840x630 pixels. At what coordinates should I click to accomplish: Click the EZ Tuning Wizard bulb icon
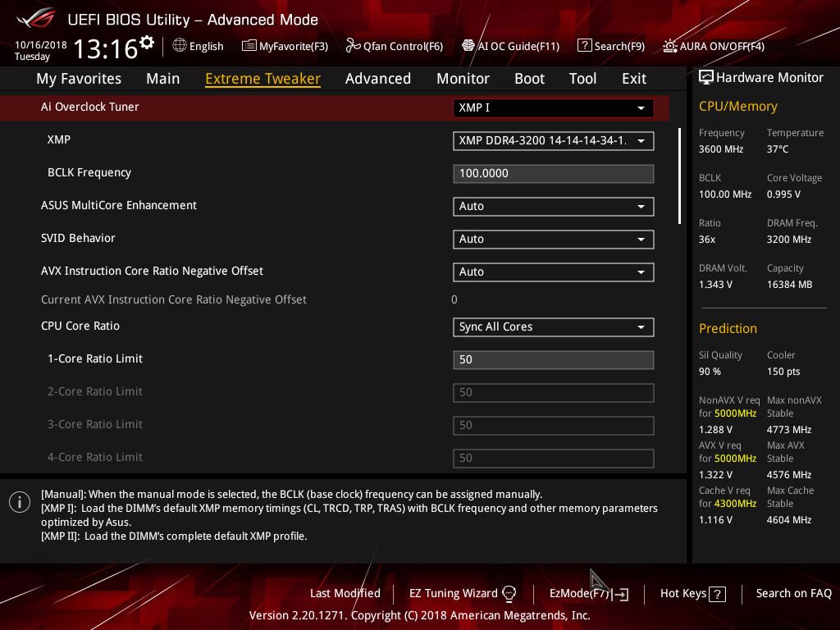coord(509,593)
